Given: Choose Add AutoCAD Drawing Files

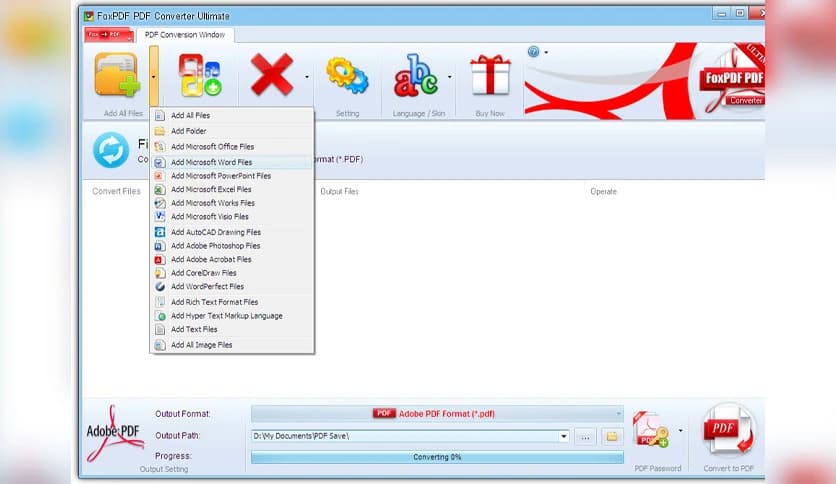Looking at the screenshot, I should tap(232, 232).
